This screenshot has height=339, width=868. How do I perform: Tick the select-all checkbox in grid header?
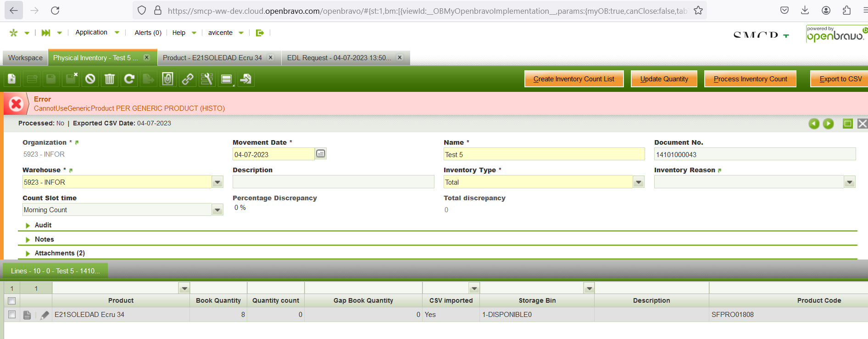12,301
